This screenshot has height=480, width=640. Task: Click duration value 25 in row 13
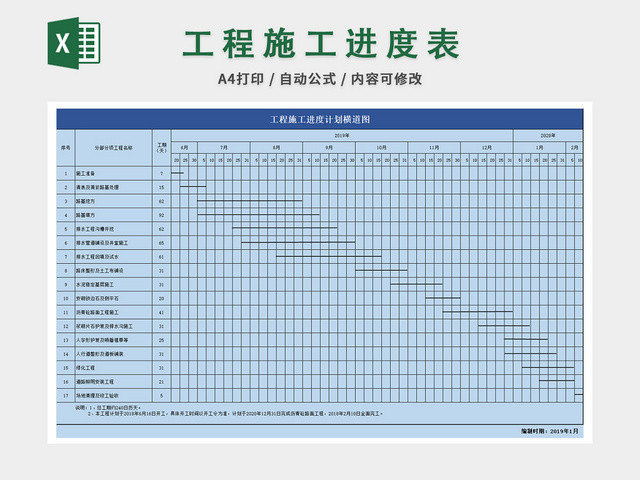pyautogui.click(x=162, y=340)
